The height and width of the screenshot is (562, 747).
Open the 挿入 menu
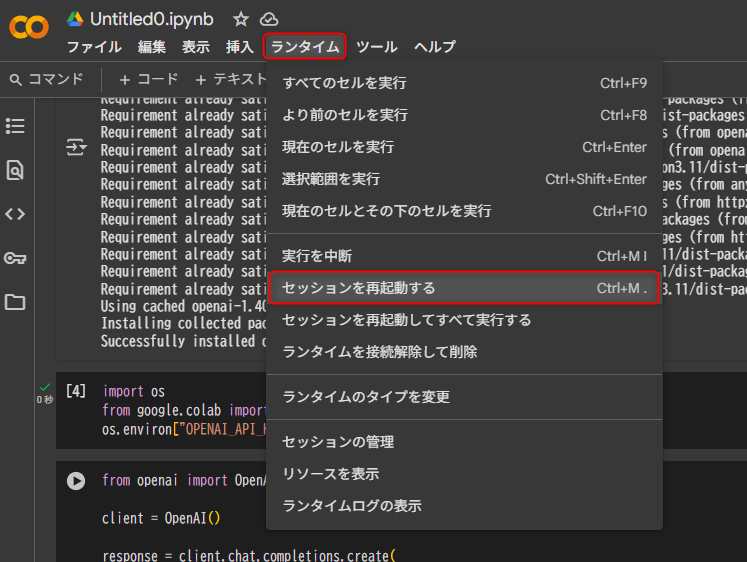(x=240, y=47)
